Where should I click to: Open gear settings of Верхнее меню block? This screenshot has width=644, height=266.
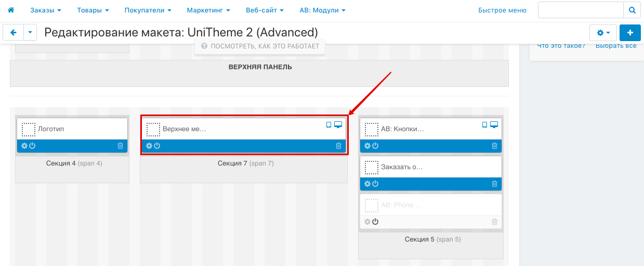[149, 146]
